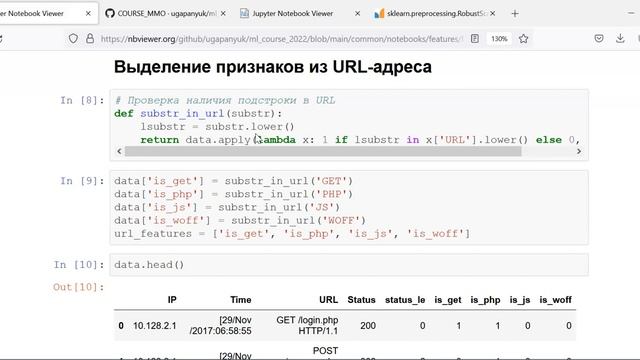Click the url_features assignment line
Image resolution: width=640 pixels, height=360 pixels.
(292, 234)
